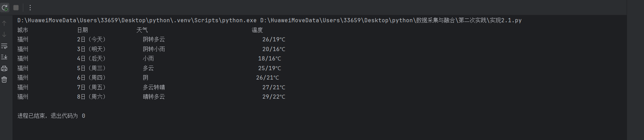
Task: Click the 天气 column header text
Action: tap(142, 30)
